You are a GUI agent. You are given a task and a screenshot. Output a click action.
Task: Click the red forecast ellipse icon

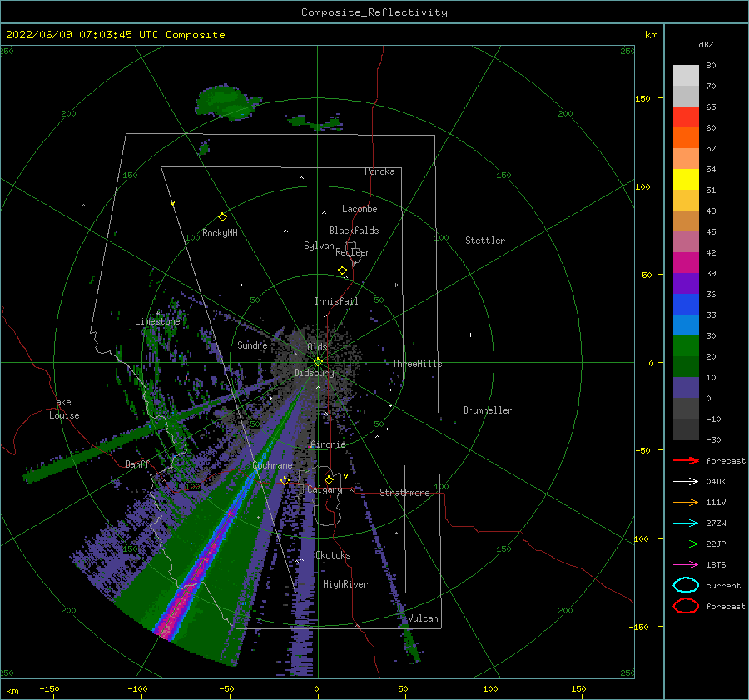tap(686, 606)
